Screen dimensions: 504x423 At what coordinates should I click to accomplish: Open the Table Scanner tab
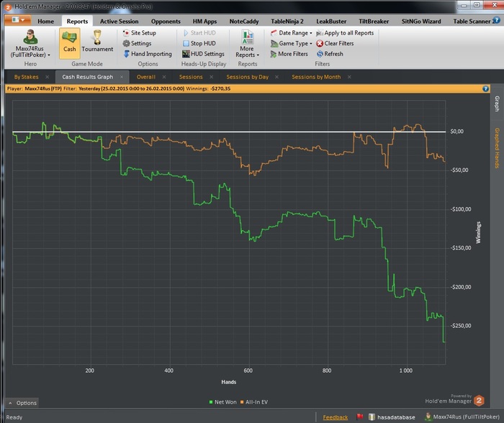pos(472,21)
